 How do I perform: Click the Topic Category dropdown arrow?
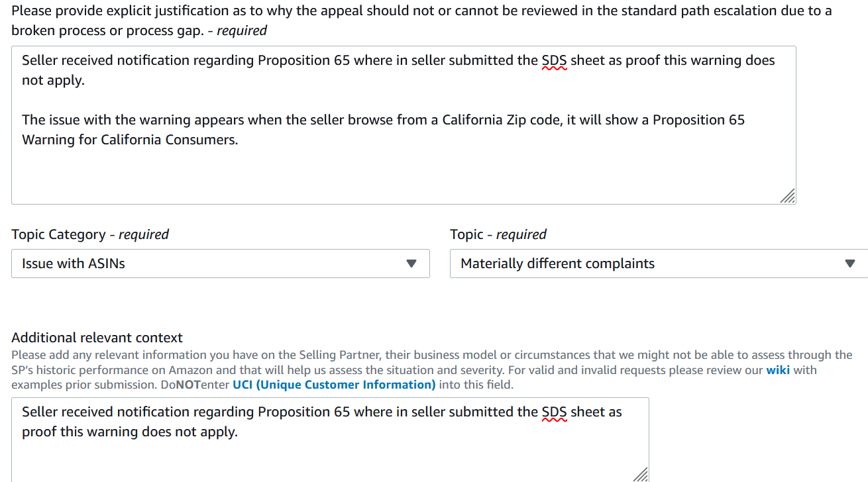click(x=411, y=264)
